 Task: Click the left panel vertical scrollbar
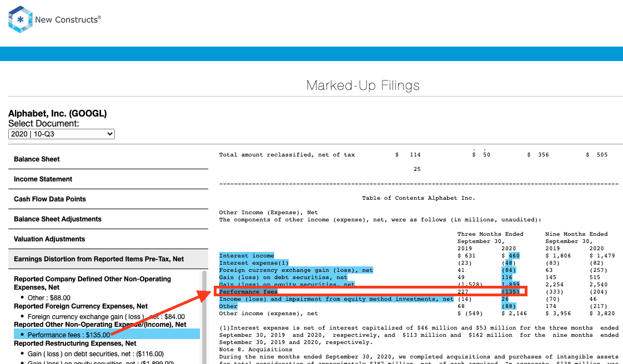(x=204, y=317)
